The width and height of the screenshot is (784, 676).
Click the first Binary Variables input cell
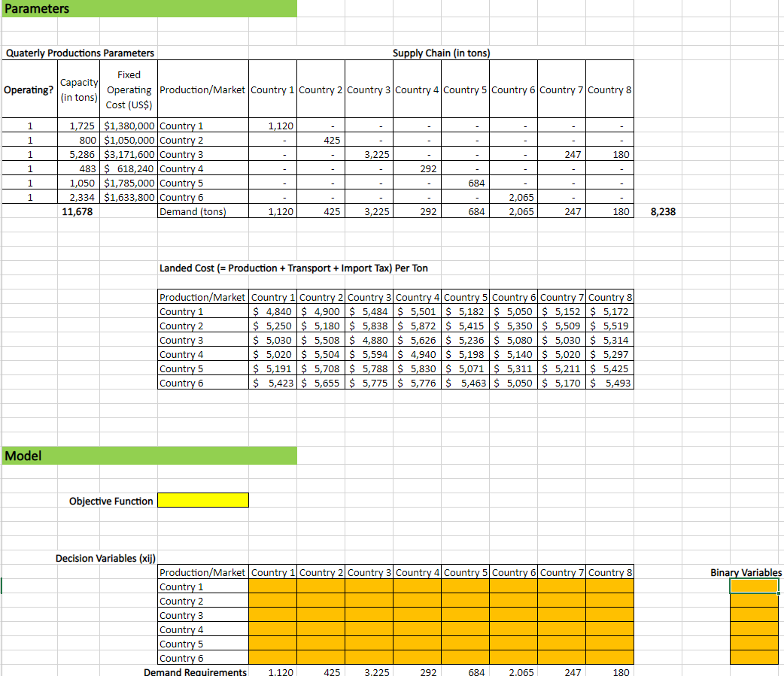pyautogui.click(x=753, y=587)
